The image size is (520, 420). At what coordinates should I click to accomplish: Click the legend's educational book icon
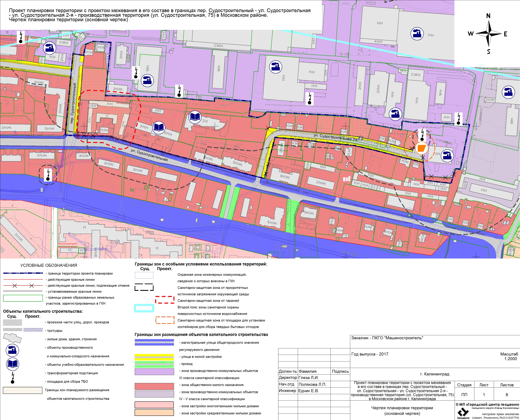[x=12, y=364]
